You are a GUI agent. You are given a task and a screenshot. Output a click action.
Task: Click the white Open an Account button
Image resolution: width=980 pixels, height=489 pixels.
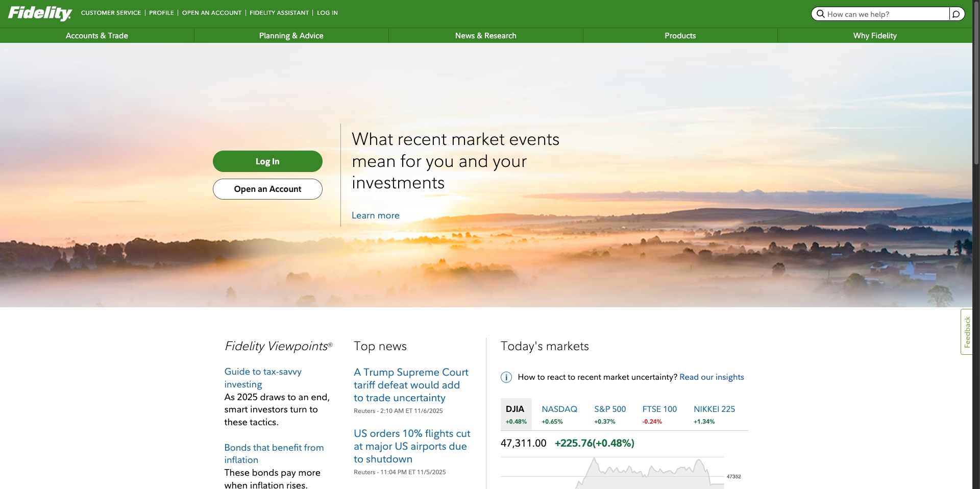point(267,189)
